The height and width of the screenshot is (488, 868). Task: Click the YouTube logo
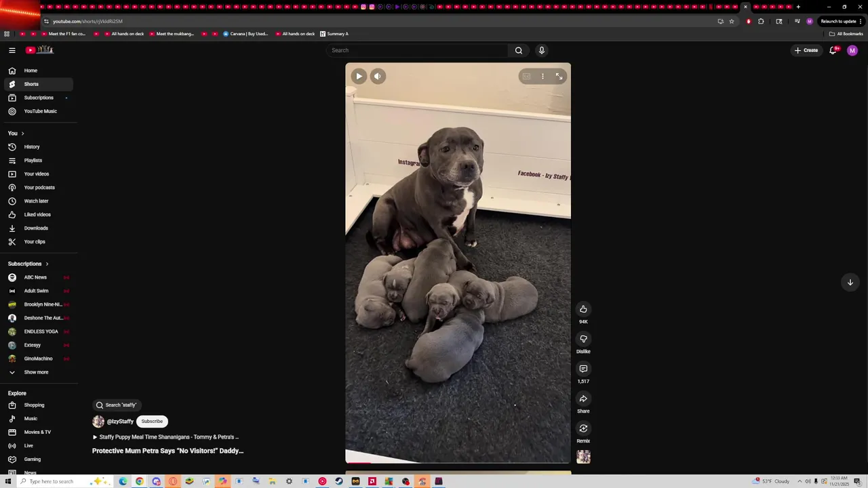(x=39, y=50)
